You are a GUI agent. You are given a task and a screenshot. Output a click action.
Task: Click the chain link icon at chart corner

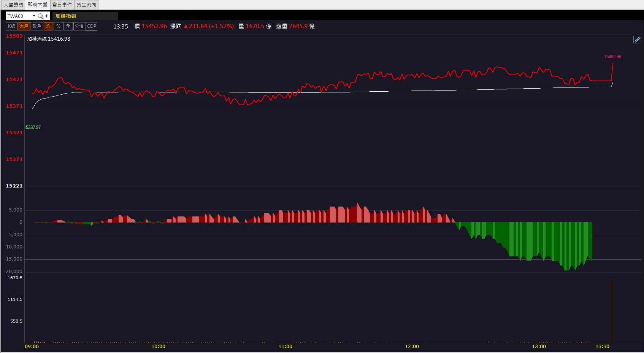pyautogui.click(x=637, y=40)
